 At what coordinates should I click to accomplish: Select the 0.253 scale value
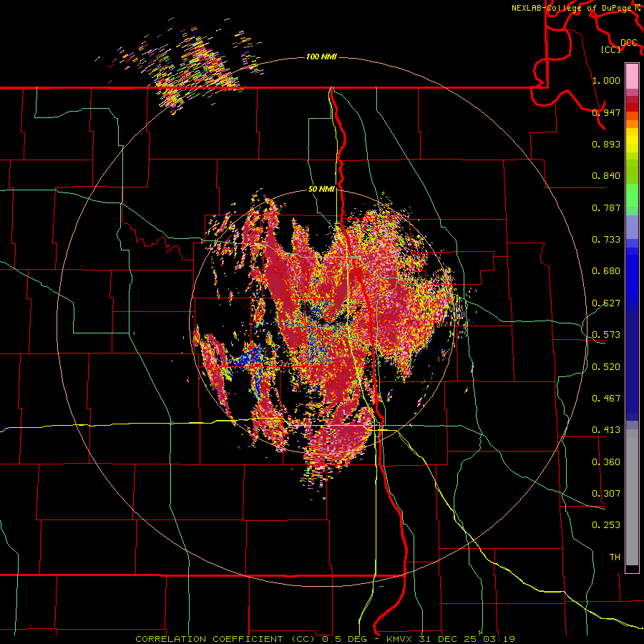[x=606, y=525]
